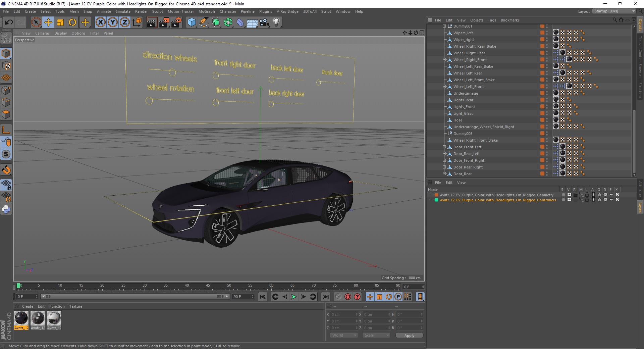The height and width of the screenshot is (349, 644).
Task: Open the Material Manager Create menu
Action: 28,306
